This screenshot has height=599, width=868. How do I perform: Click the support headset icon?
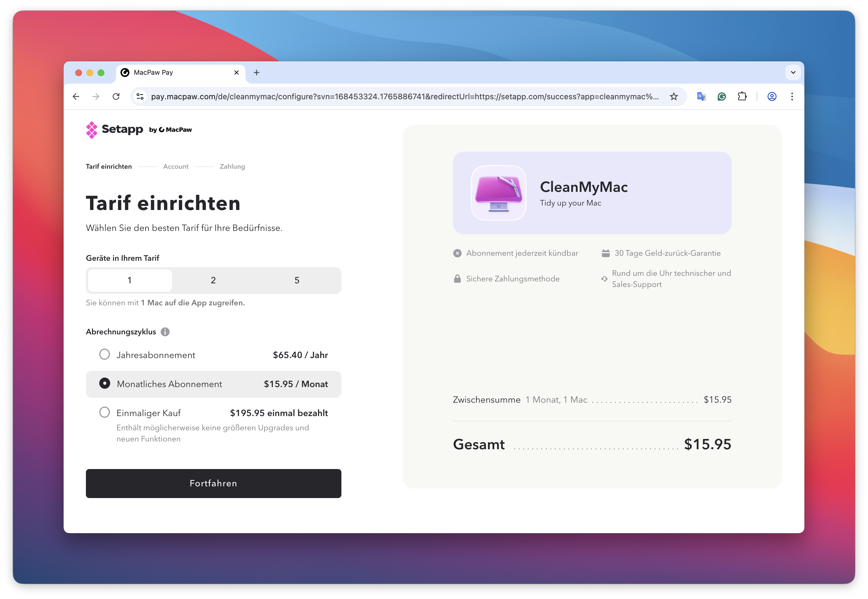[604, 279]
